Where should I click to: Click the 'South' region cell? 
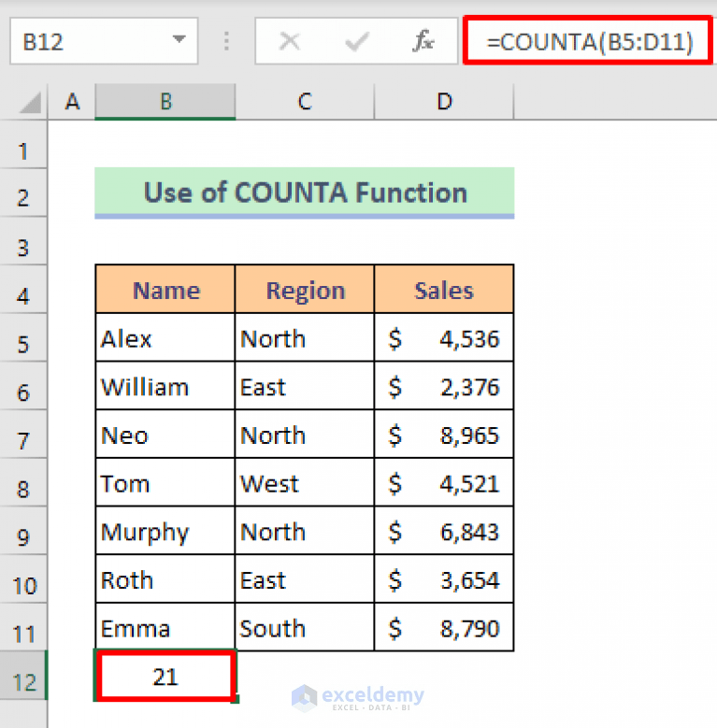pos(305,628)
